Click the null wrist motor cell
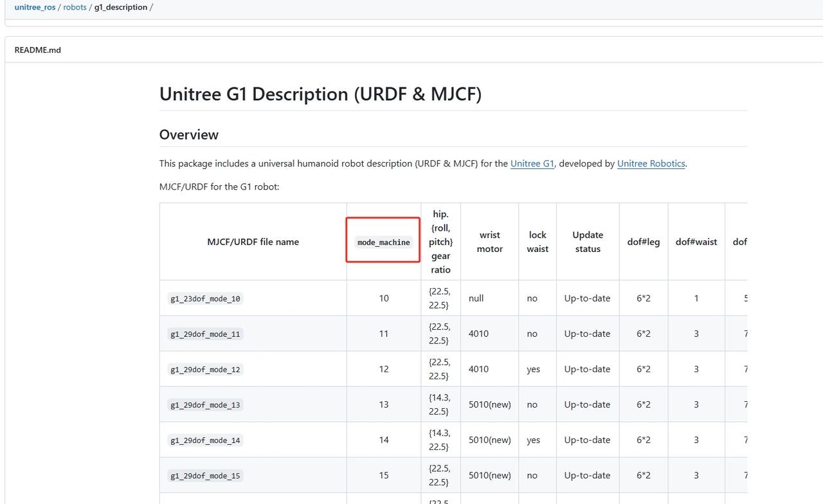This screenshot has width=823, height=504. (x=476, y=298)
